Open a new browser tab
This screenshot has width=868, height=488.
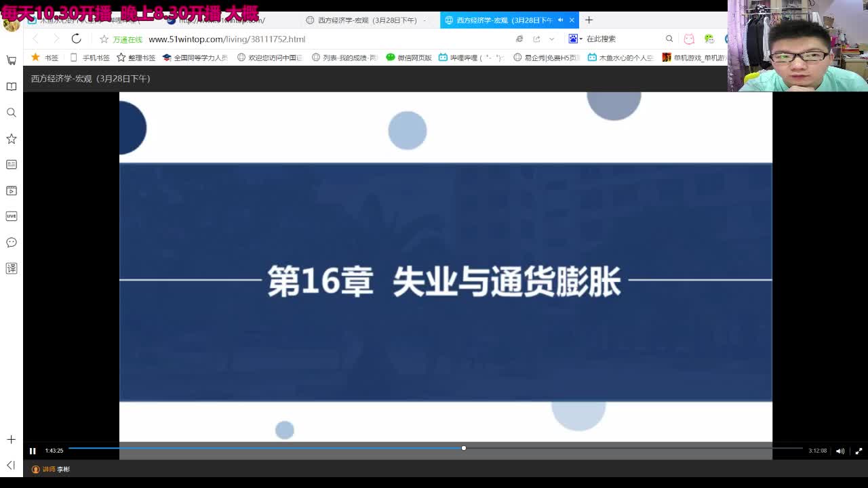click(589, 20)
